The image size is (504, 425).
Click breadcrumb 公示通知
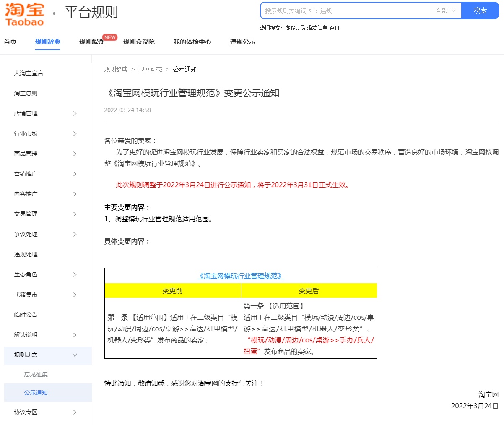[185, 69]
